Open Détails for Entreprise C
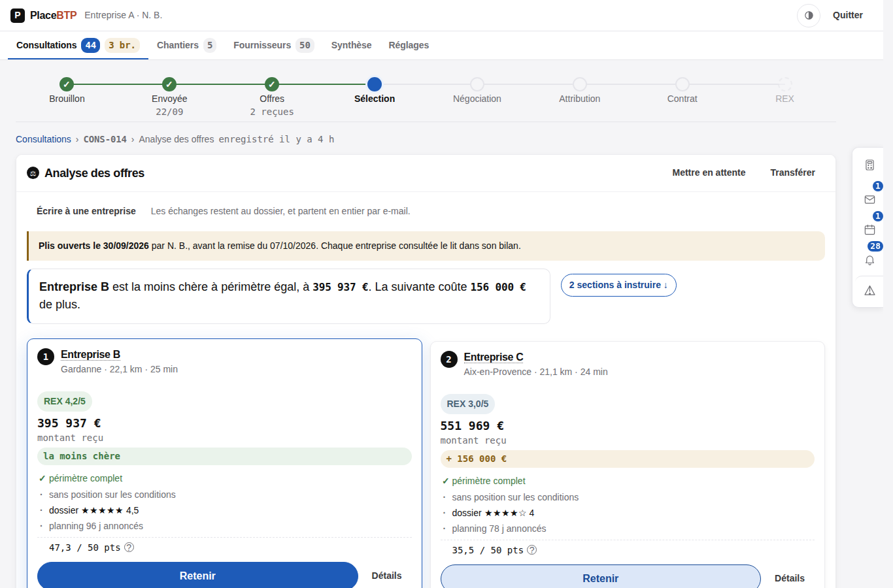 (790, 578)
